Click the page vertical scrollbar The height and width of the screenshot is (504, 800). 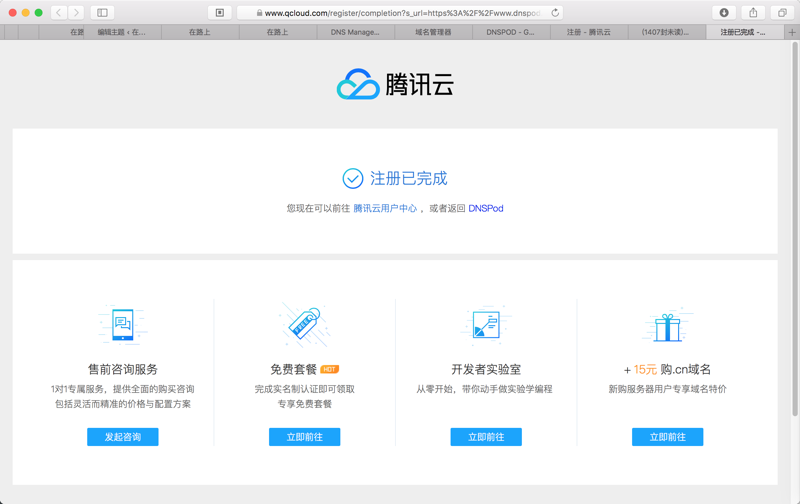coord(795,230)
